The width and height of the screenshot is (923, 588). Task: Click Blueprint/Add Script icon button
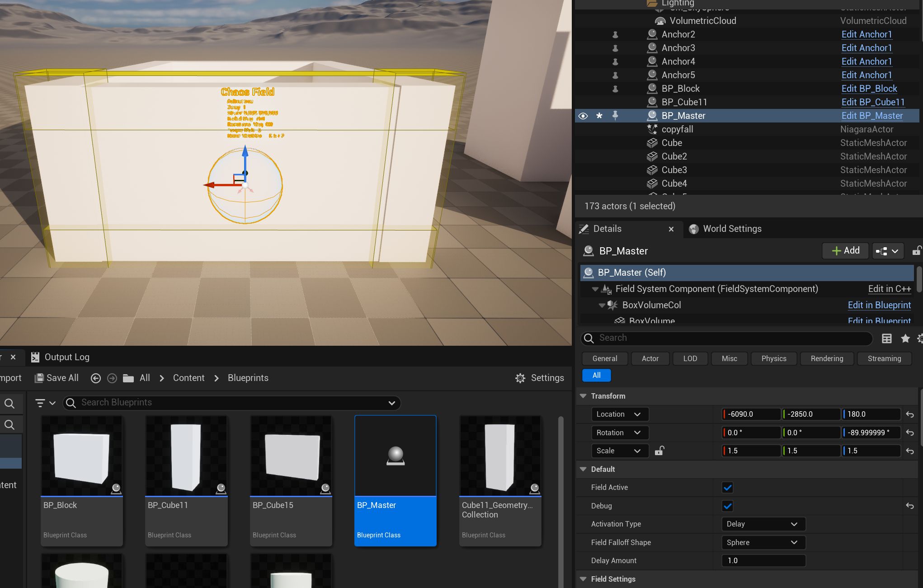click(887, 251)
